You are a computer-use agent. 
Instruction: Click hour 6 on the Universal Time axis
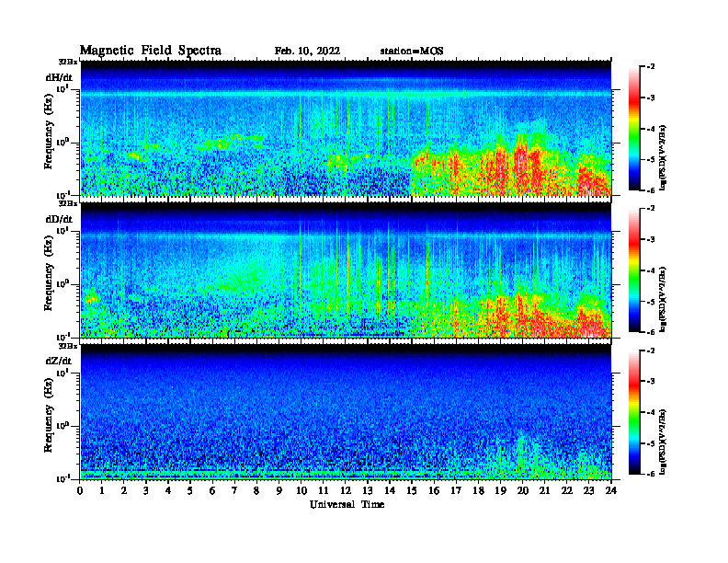click(212, 490)
